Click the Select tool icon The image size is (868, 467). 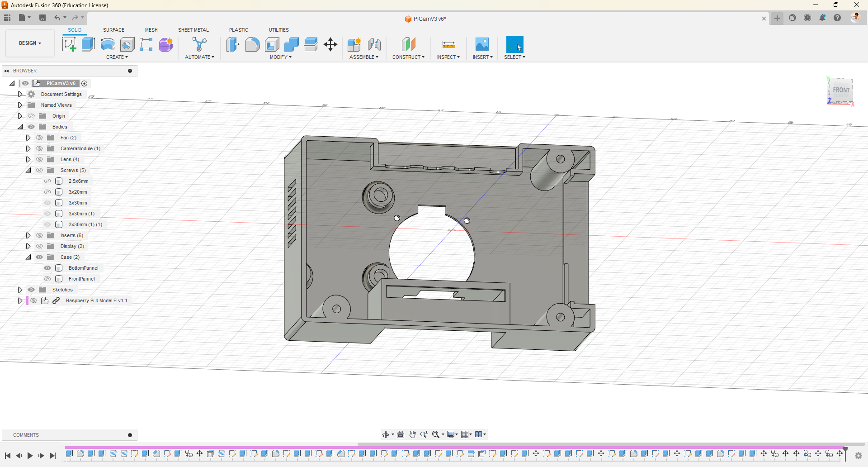click(x=514, y=44)
